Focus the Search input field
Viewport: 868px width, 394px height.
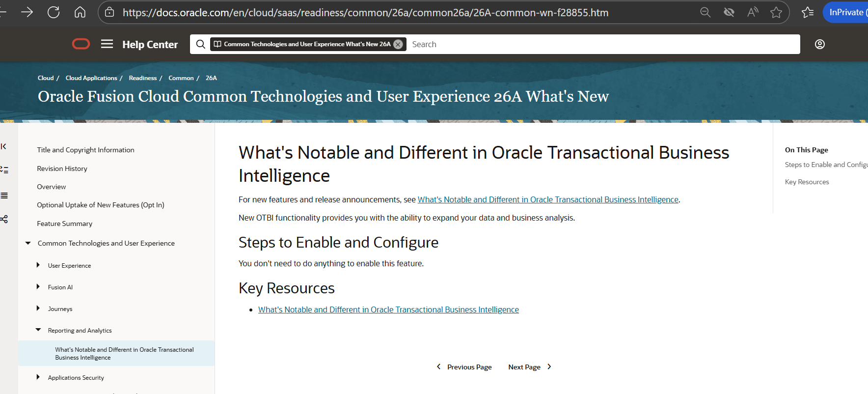coord(604,44)
